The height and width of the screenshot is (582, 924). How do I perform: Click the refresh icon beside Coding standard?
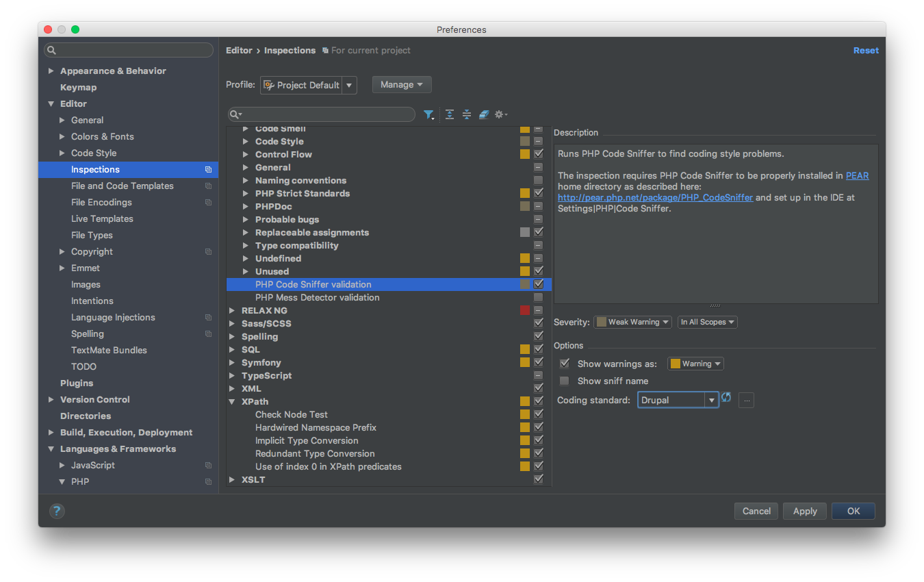coord(726,398)
